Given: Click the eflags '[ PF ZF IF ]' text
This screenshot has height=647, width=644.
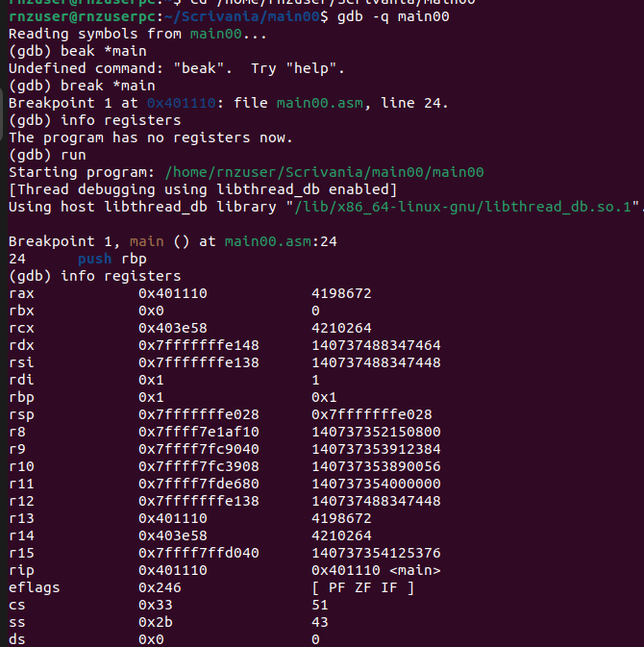Looking at the screenshot, I should click(363, 588).
